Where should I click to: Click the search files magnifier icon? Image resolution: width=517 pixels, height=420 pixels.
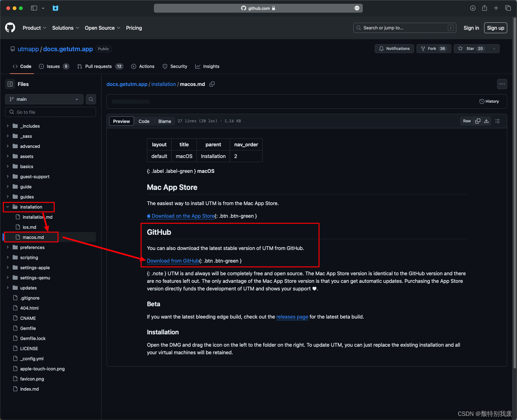(91, 99)
